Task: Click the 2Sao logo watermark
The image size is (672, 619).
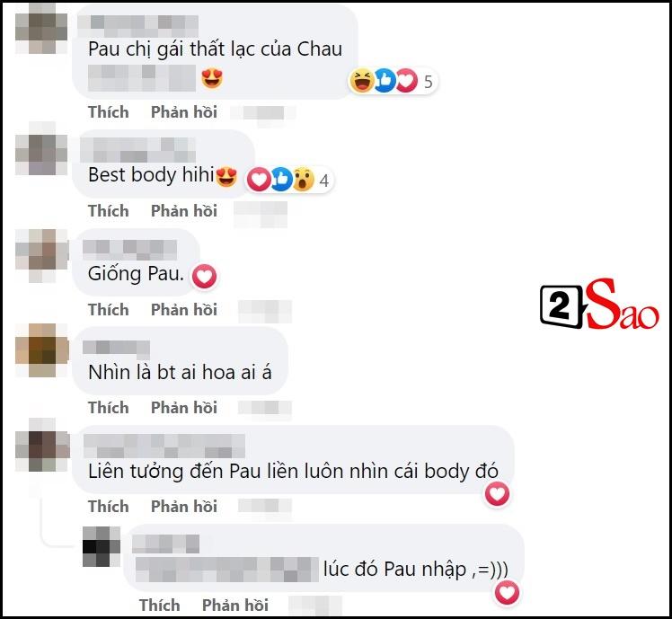Action: [599, 304]
